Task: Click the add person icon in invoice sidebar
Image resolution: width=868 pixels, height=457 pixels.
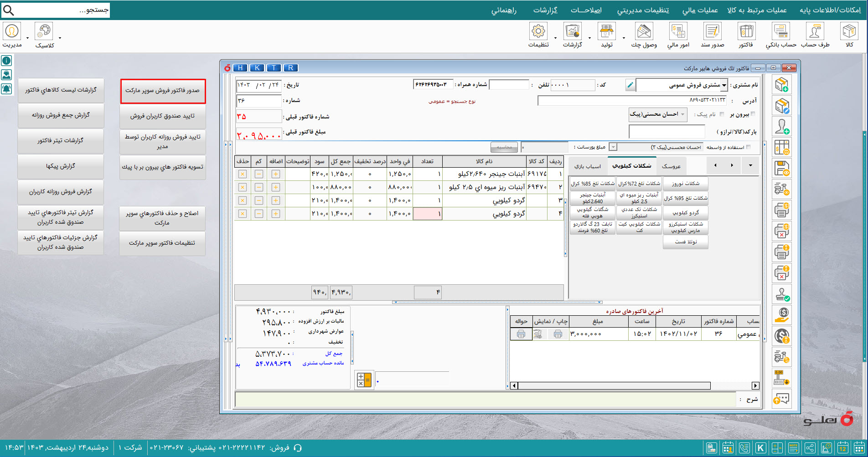Action: pos(782,127)
